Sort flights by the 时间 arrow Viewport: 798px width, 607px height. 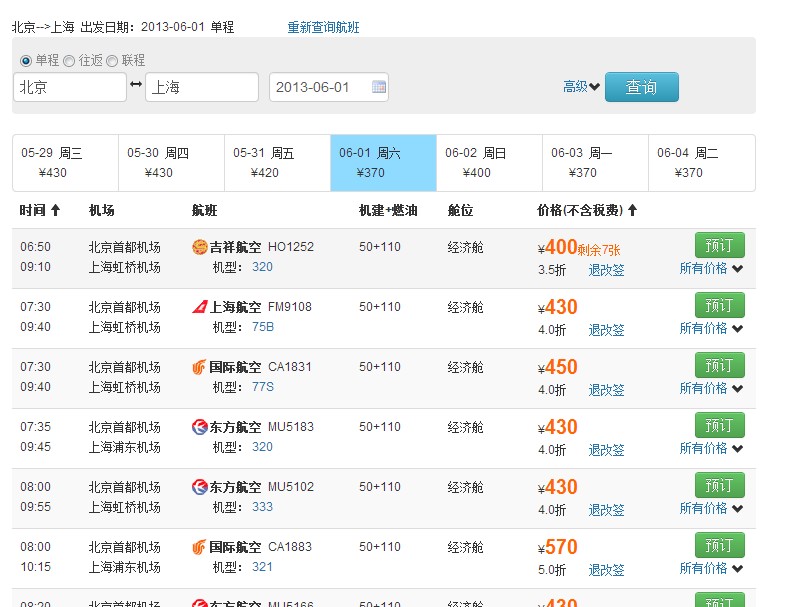[56, 210]
